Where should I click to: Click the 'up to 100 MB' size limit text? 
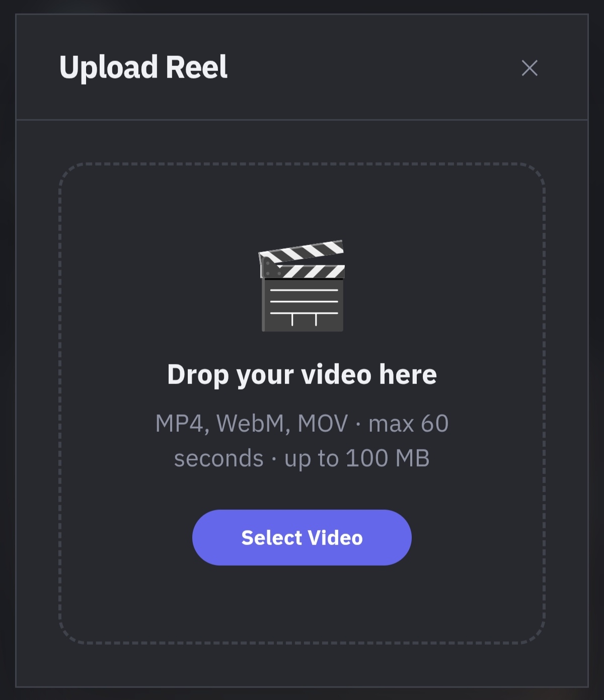357,458
